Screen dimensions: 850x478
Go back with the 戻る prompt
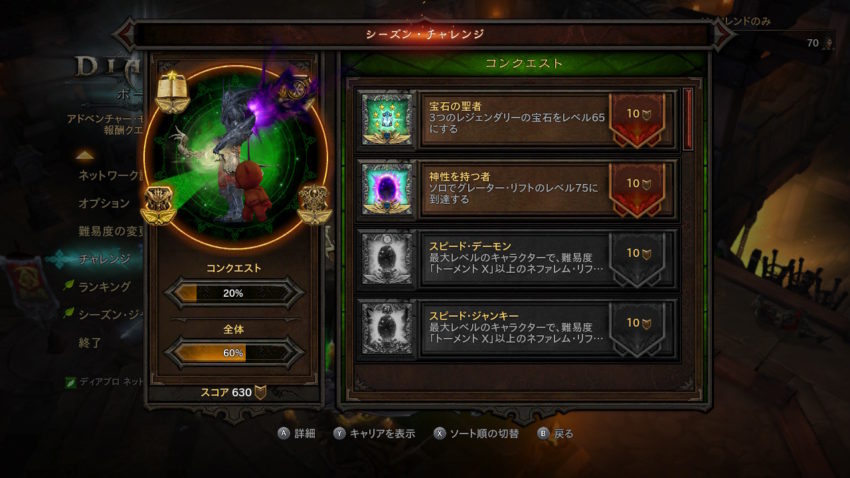(555, 434)
